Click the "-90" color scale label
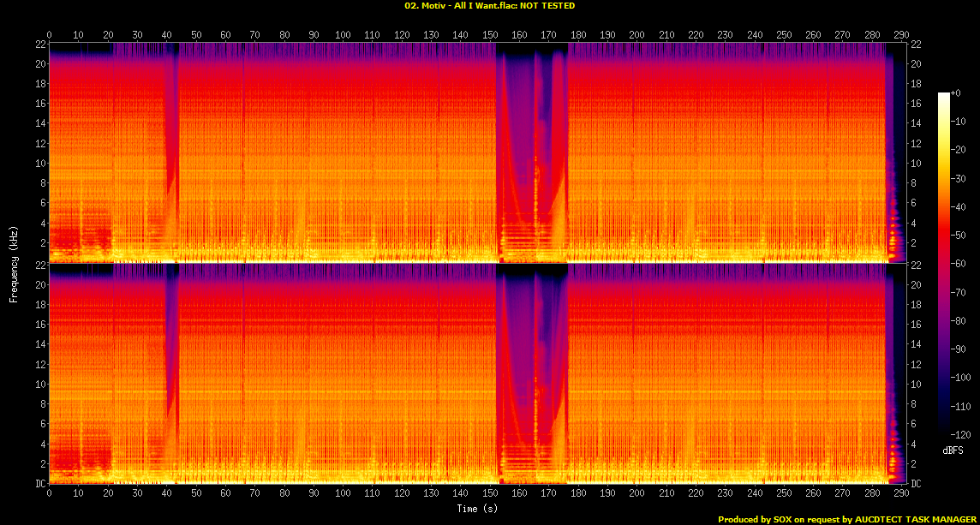 pyautogui.click(x=958, y=349)
